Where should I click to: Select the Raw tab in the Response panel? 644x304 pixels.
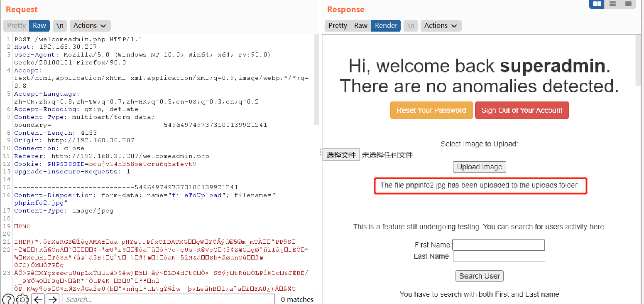360,25
